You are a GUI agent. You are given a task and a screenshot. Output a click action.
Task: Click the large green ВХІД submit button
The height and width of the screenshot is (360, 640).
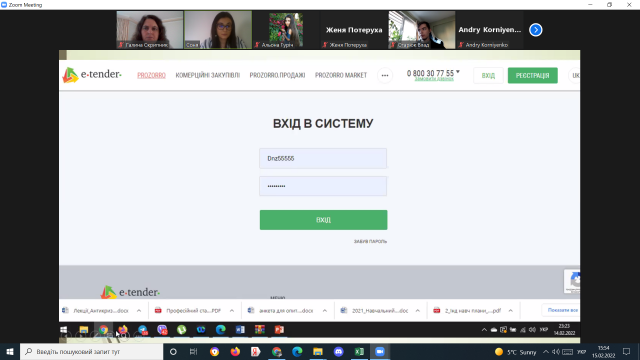pos(323,220)
